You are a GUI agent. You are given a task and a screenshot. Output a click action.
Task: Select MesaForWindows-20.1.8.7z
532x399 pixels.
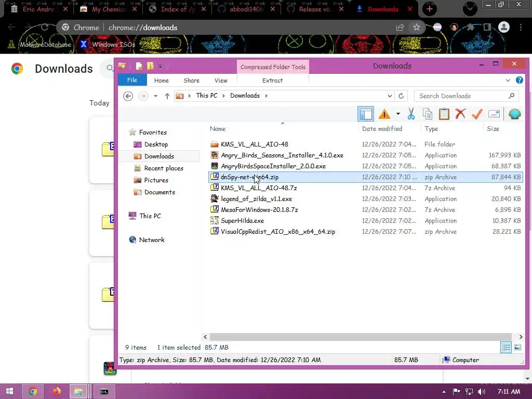coord(259,210)
